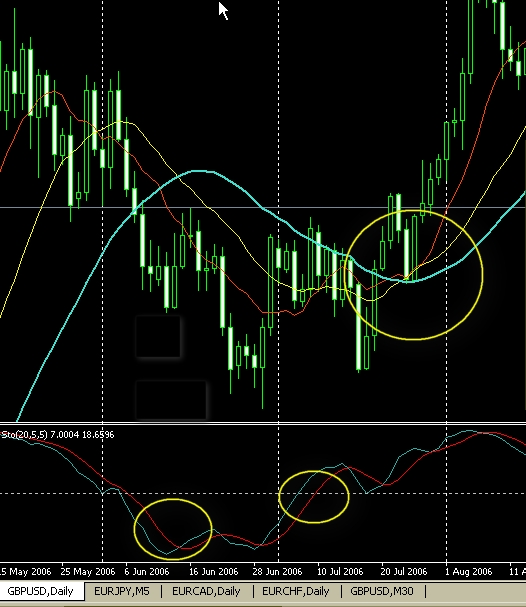Switch to the GBPUSD,Daily chart tab
This screenshot has height=607, width=526.
click(40, 591)
